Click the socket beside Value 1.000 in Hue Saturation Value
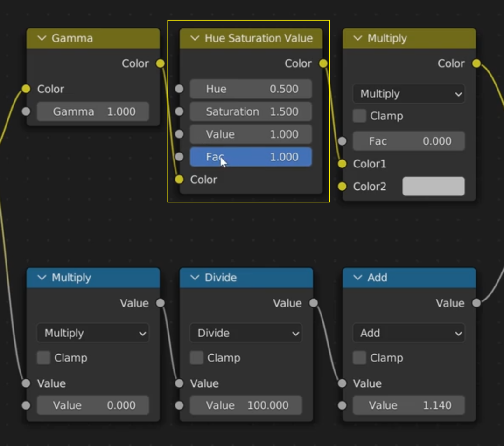Viewport: 504px width, 446px height. tap(179, 134)
